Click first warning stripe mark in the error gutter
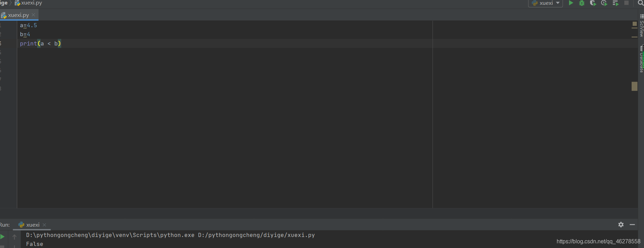The width and height of the screenshot is (644, 248). pyautogui.click(x=635, y=28)
